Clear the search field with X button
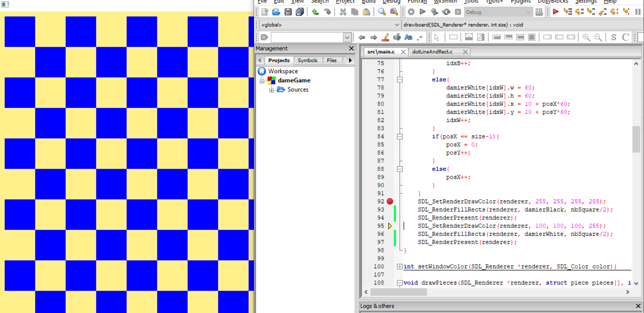Image resolution: width=644 pixels, height=313 pixels. [x=265, y=37]
